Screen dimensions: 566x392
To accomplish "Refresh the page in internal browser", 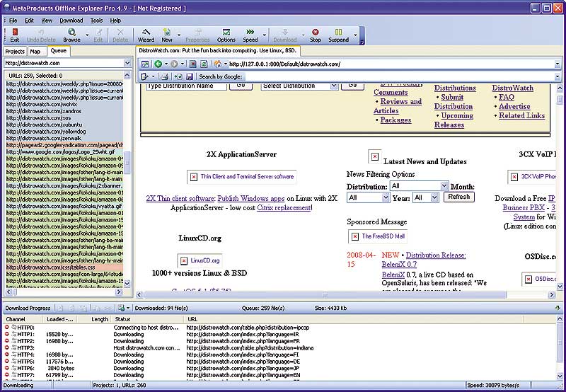I will tap(204, 64).
